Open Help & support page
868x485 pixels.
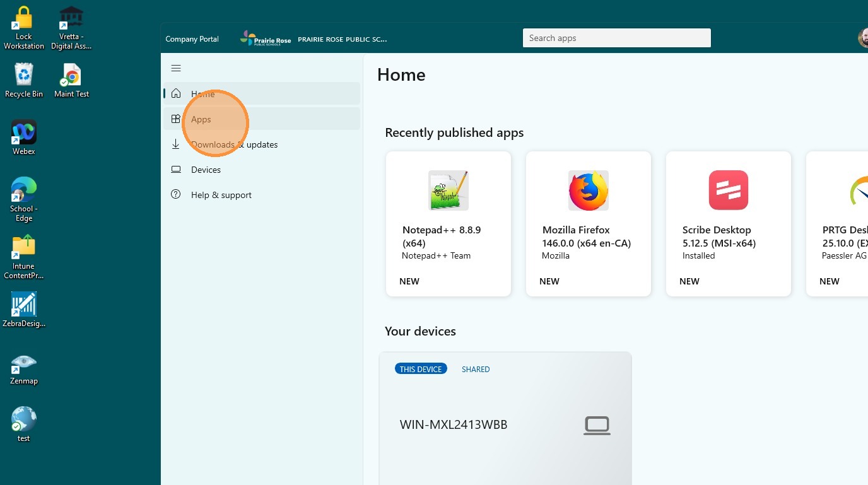(x=221, y=195)
